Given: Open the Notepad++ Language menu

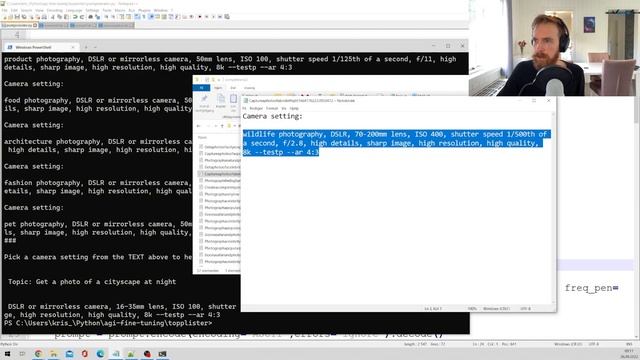Looking at the screenshot, I should (x=74, y=10).
